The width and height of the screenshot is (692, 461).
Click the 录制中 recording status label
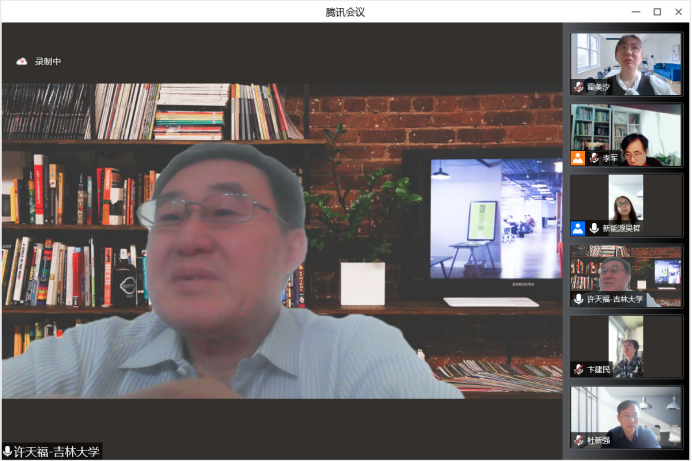point(48,62)
